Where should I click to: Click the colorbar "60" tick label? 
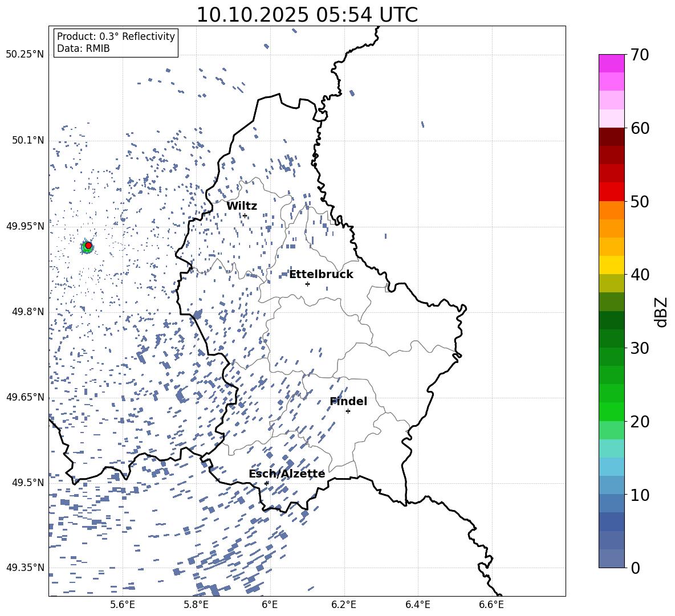(x=639, y=128)
